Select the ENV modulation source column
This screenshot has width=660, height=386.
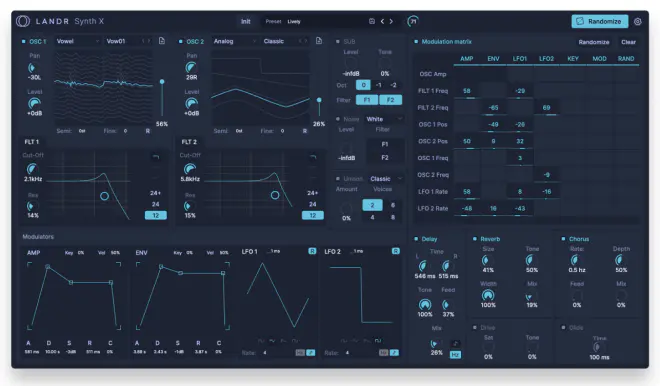coord(493,59)
